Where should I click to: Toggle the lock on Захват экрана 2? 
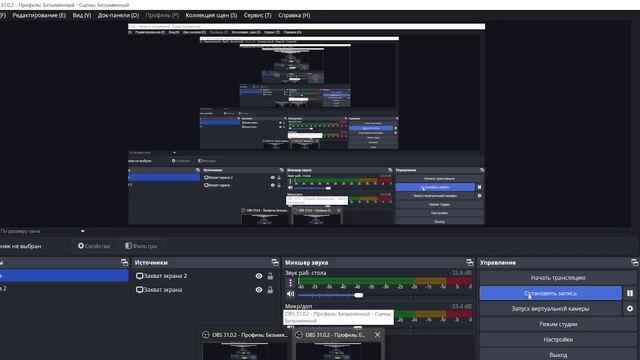tap(270, 276)
